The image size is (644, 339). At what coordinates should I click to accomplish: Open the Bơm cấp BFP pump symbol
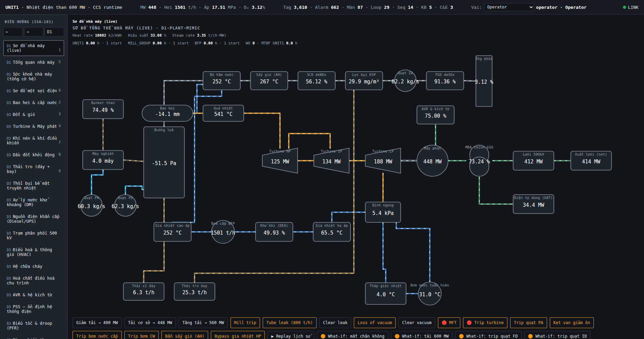point(223,232)
